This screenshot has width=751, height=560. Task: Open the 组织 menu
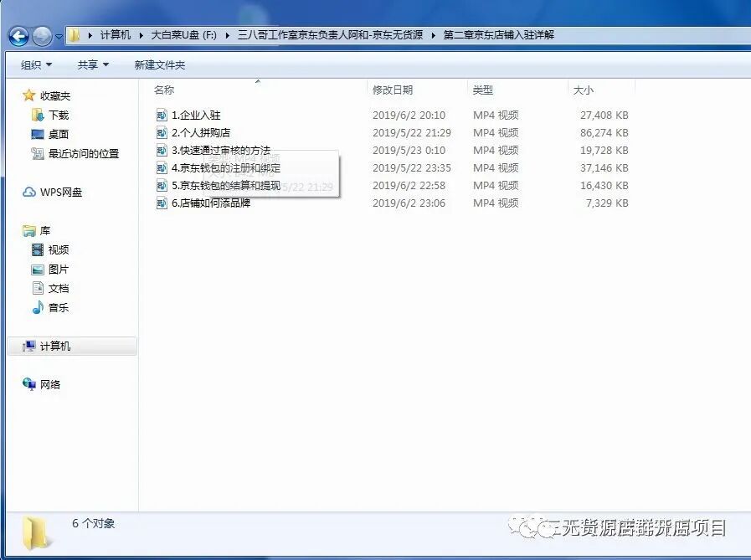pyautogui.click(x=36, y=64)
